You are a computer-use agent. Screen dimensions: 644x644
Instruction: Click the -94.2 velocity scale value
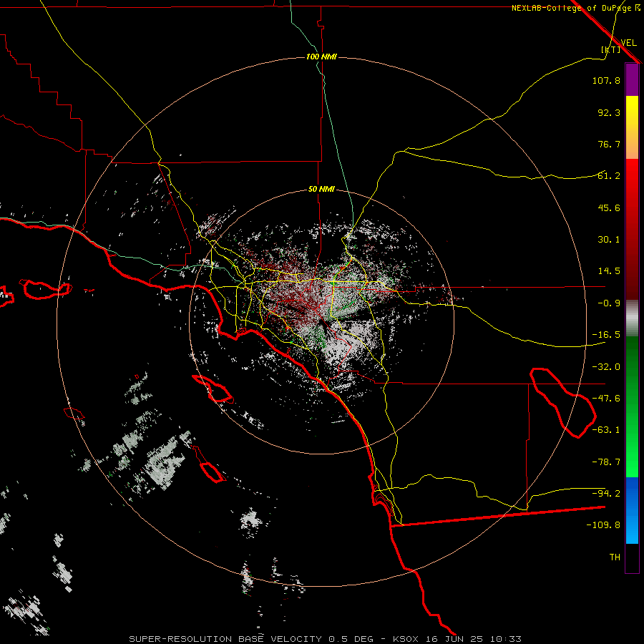(606, 494)
